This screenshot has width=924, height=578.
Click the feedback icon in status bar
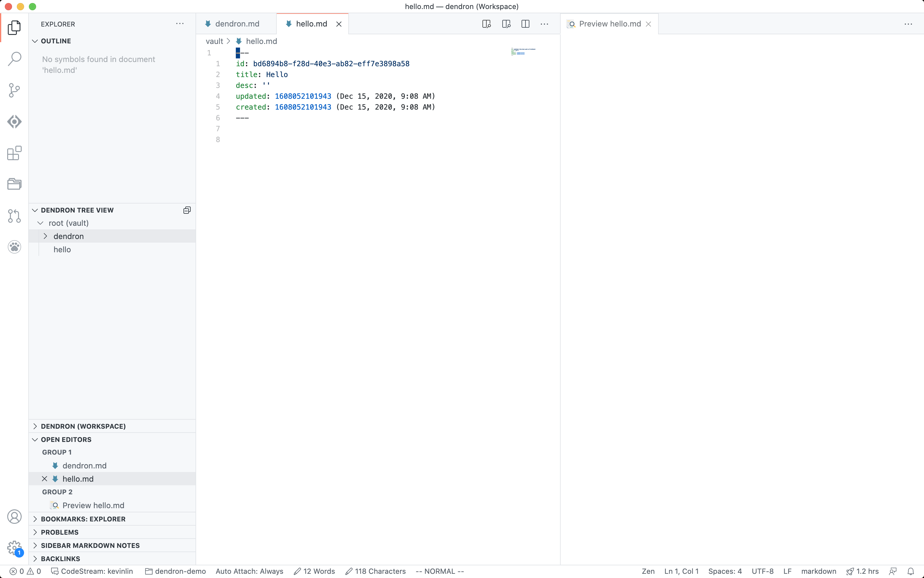pyautogui.click(x=893, y=571)
